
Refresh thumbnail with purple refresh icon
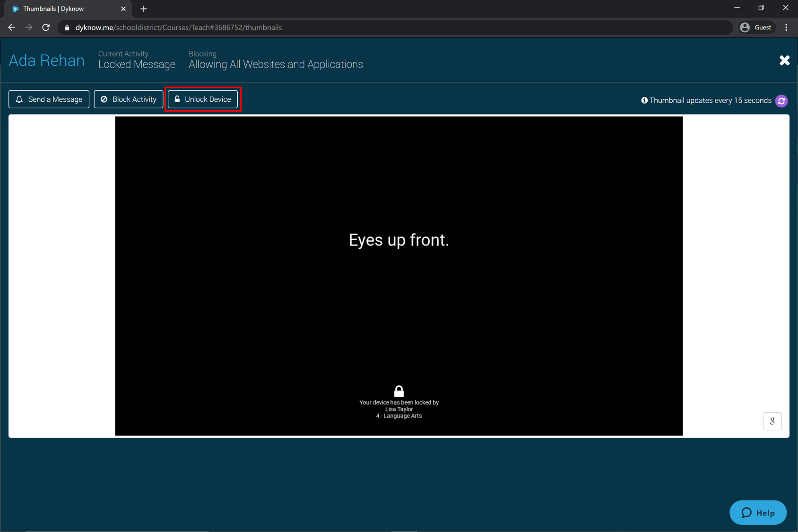(x=781, y=101)
